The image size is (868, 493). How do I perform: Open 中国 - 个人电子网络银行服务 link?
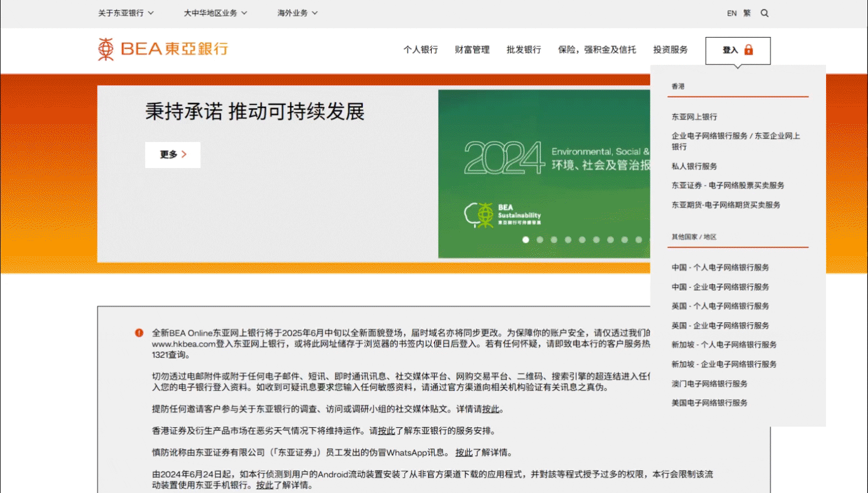point(720,267)
